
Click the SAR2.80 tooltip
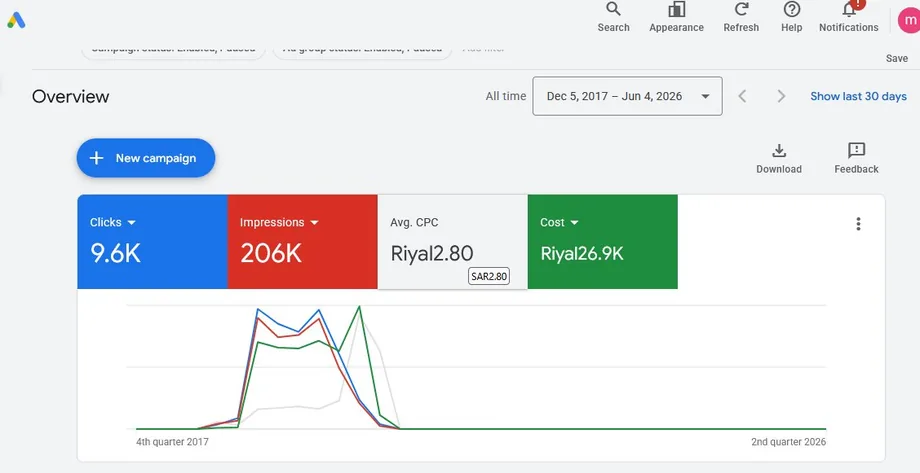click(489, 276)
